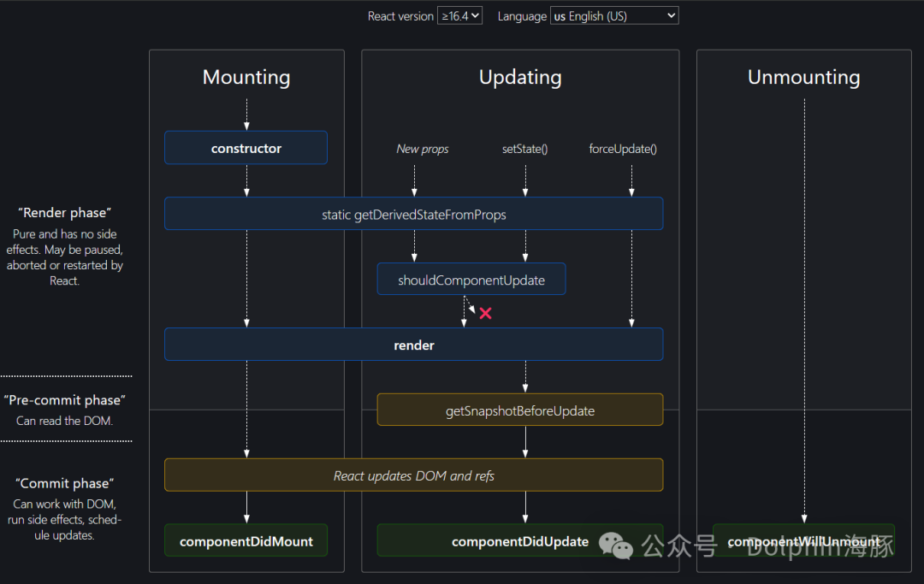This screenshot has height=584, width=924.
Task: Click the 'React version' label
Action: (x=400, y=16)
